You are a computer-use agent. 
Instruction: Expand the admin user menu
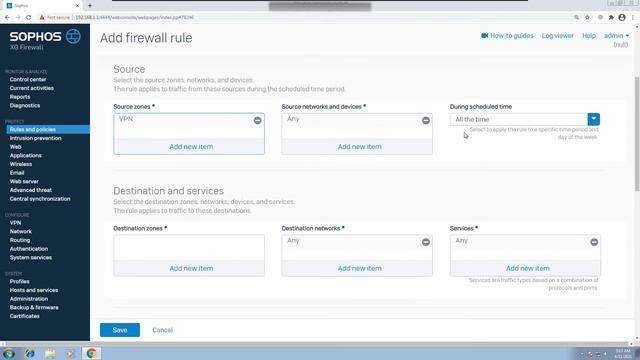click(x=616, y=36)
